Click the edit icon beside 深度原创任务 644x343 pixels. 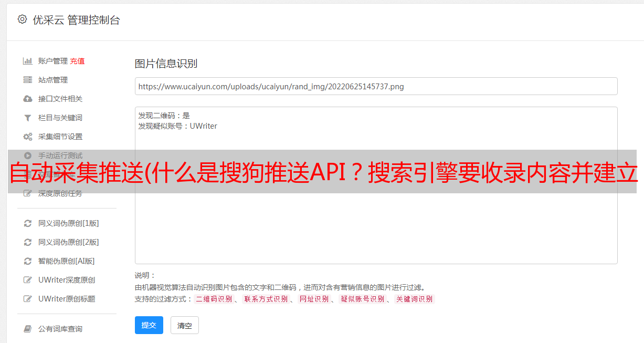tap(28, 193)
